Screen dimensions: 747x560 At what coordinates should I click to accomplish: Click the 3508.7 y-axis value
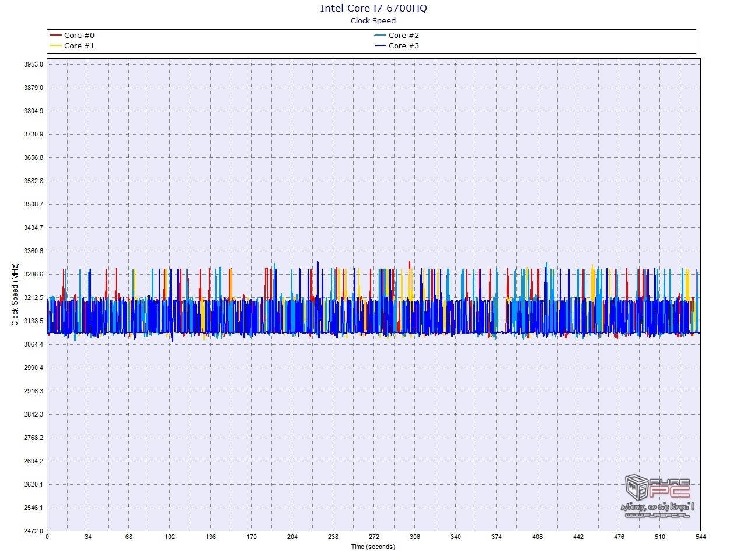click(x=33, y=204)
